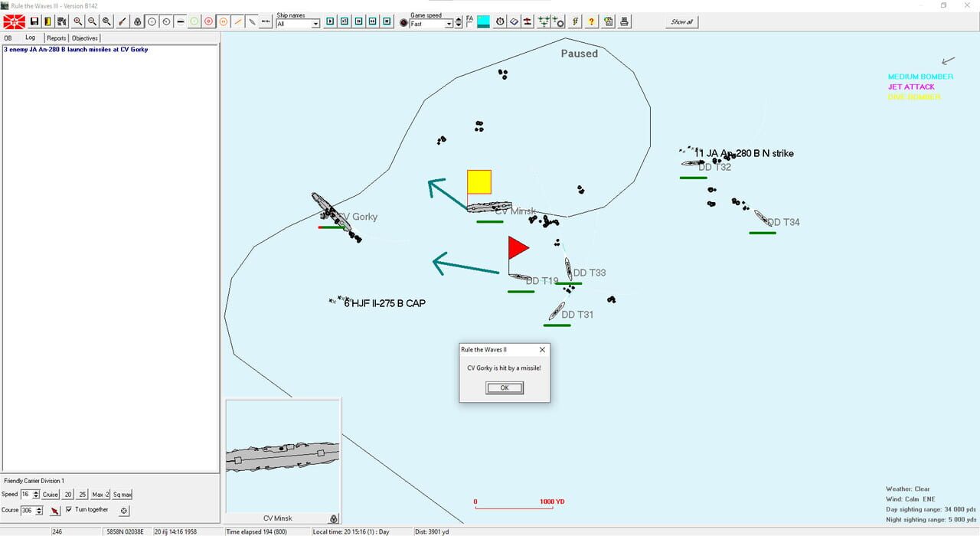The image size is (980, 536).
Task: Select the zoom out magnifier tool
Action: coord(92,21)
